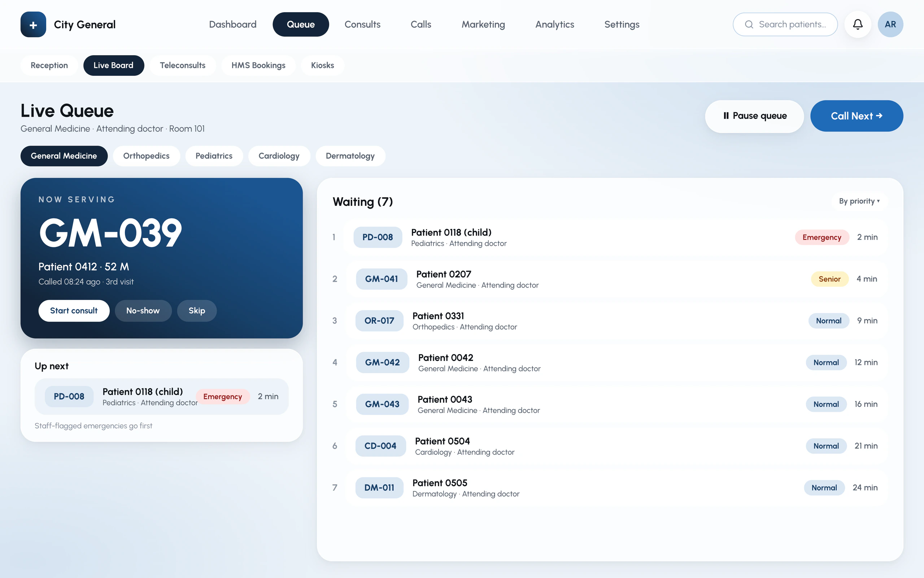Open waiting row for Patient 0042
Screen dimensions: 924x578
tap(616, 362)
